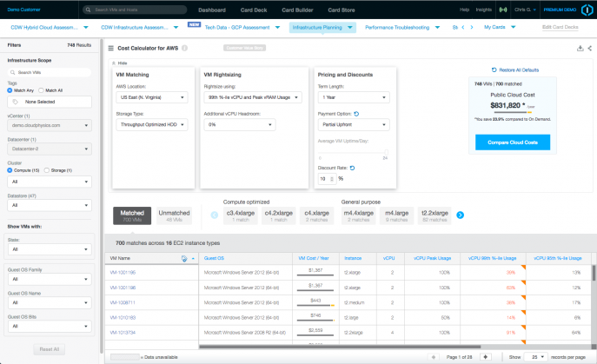
Task: Open the AWS Location dropdown
Action: click(152, 97)
